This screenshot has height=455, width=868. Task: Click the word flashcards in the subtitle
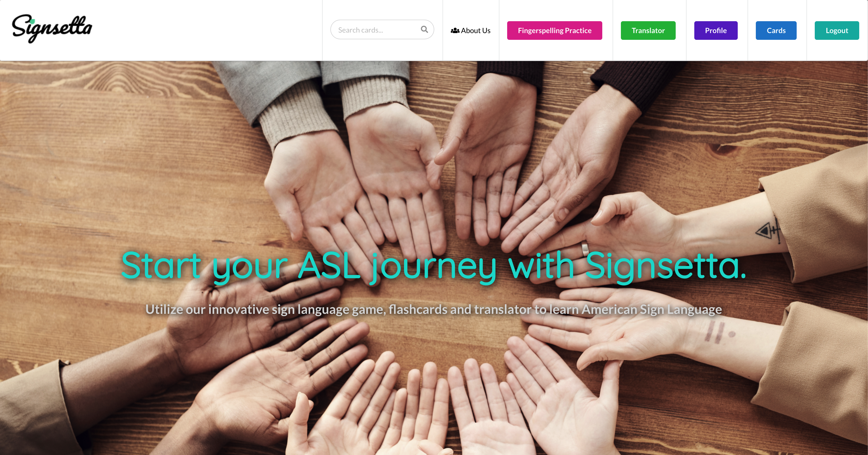[x=418, y=309]
